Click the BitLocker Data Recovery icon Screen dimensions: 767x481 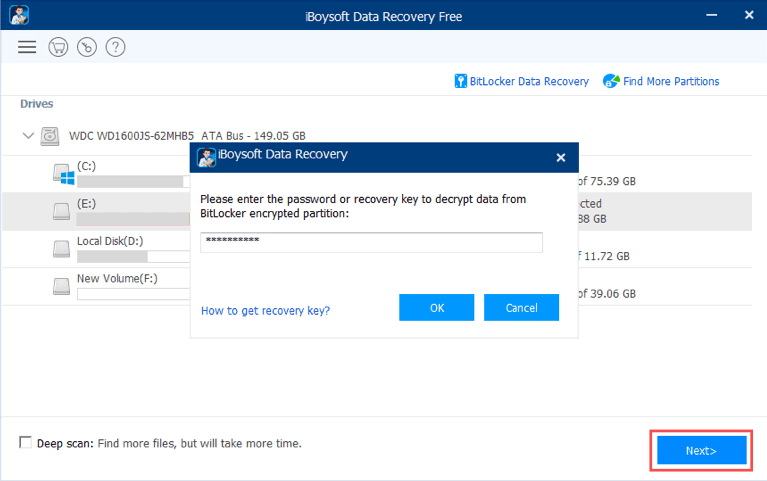pyautogui.click(x=461, y=81)
